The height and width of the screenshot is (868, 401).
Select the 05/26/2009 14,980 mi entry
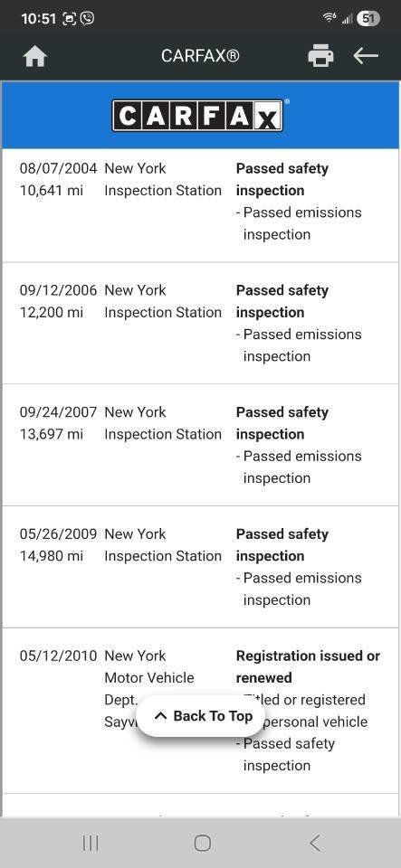(201, 567)
